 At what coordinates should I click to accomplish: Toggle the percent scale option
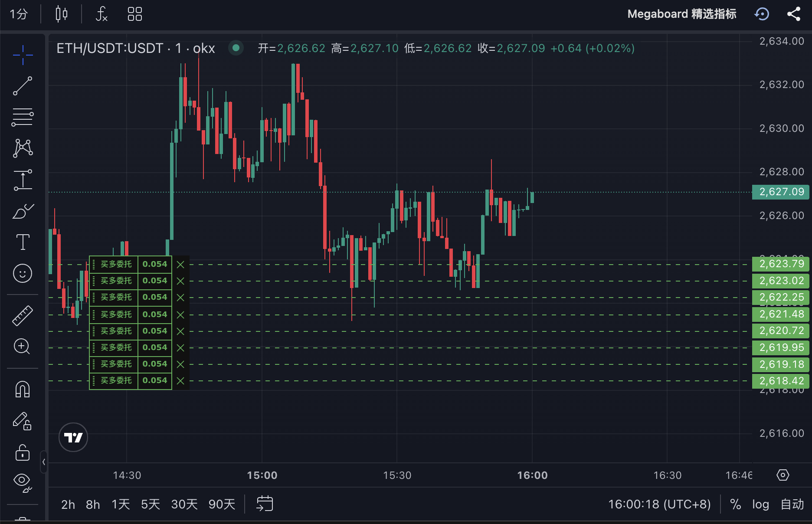(735, 504)
